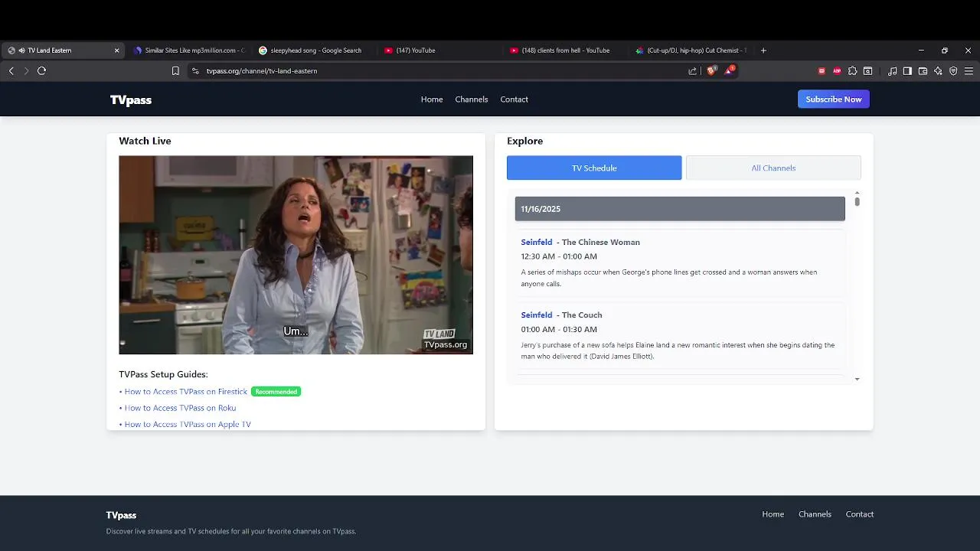Toggle the browser sidebar panel icon
Screen dimensions: 980x551
tap(907, 70)
